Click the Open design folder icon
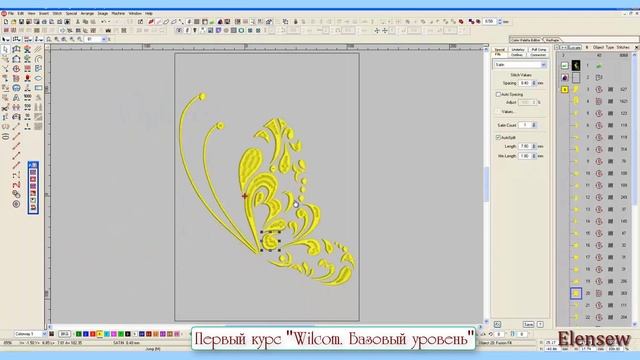640x360 pixels. (13, 22)
